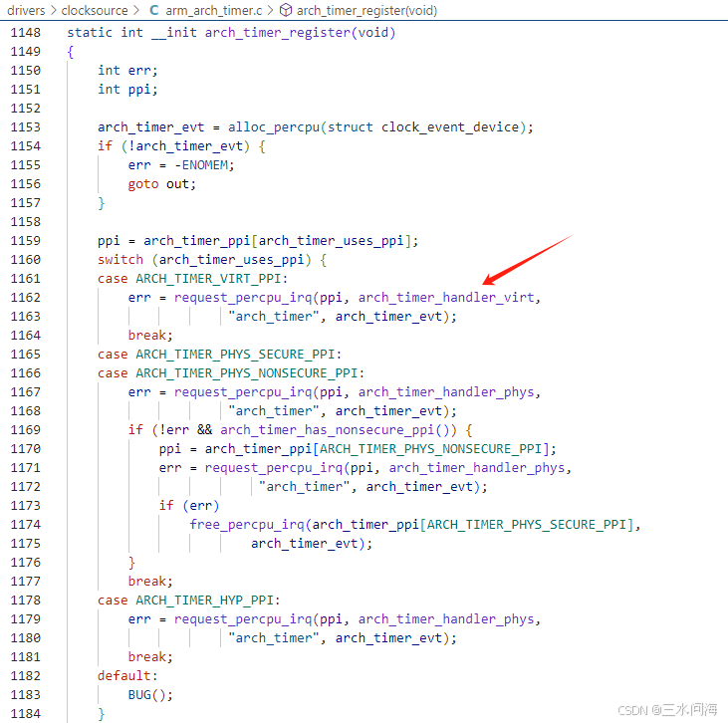Click line number 1148 in gutter
Image resolution: width=728 pixels, height=723 pixels.
pyautogui.click(x=26, y=33)
